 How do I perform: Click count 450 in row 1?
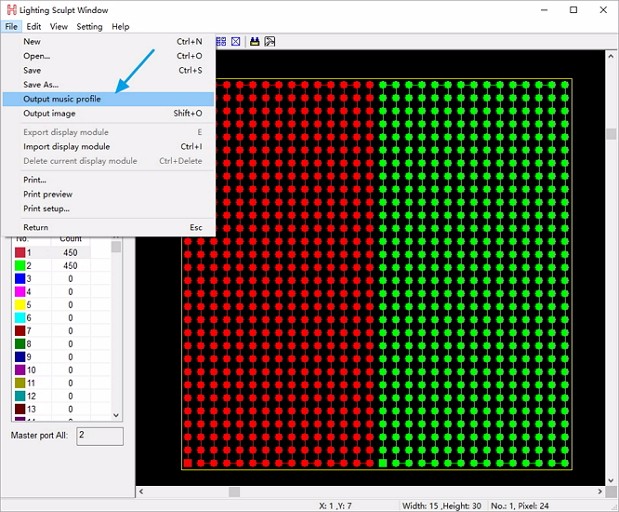tap(70, 252)
